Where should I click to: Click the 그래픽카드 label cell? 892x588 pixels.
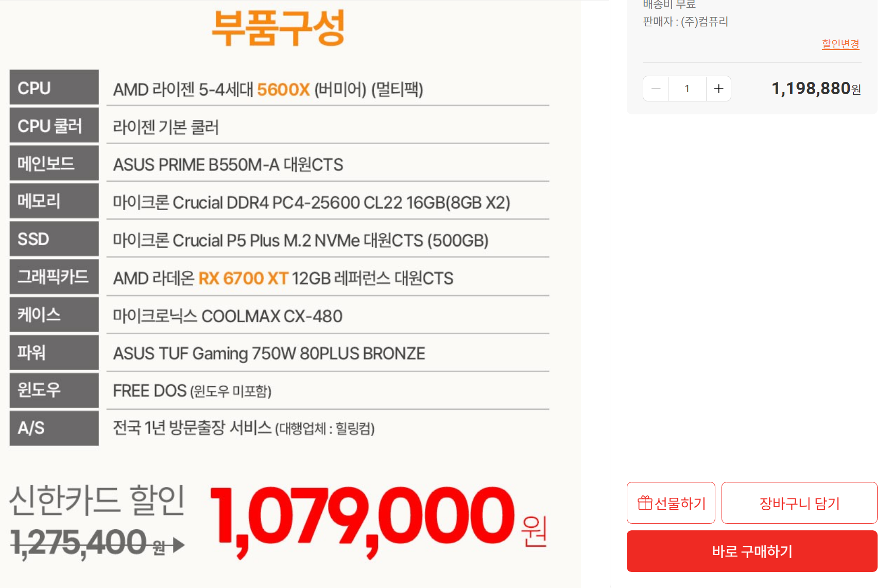54,276
